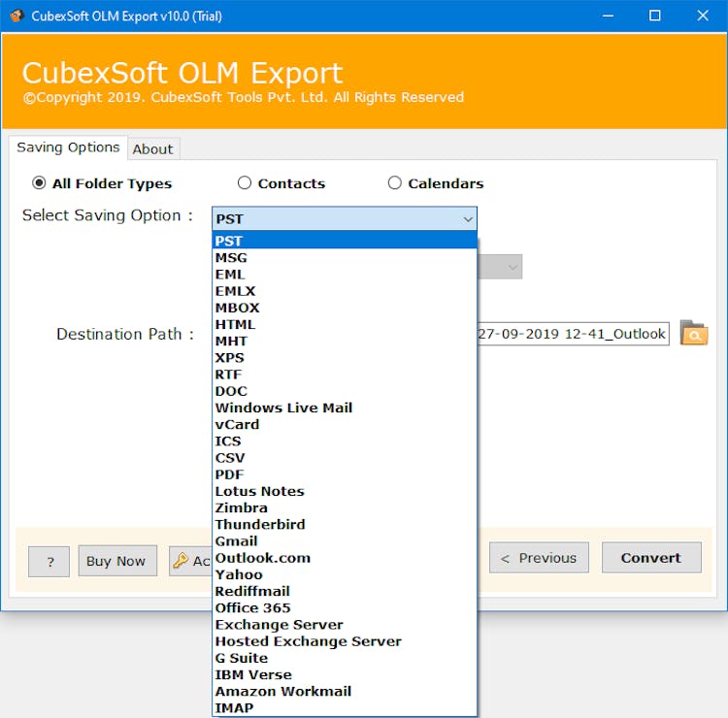Pick Office 365 from the list
This screenshot has width=728, height=718.
(x=345, y=608)
